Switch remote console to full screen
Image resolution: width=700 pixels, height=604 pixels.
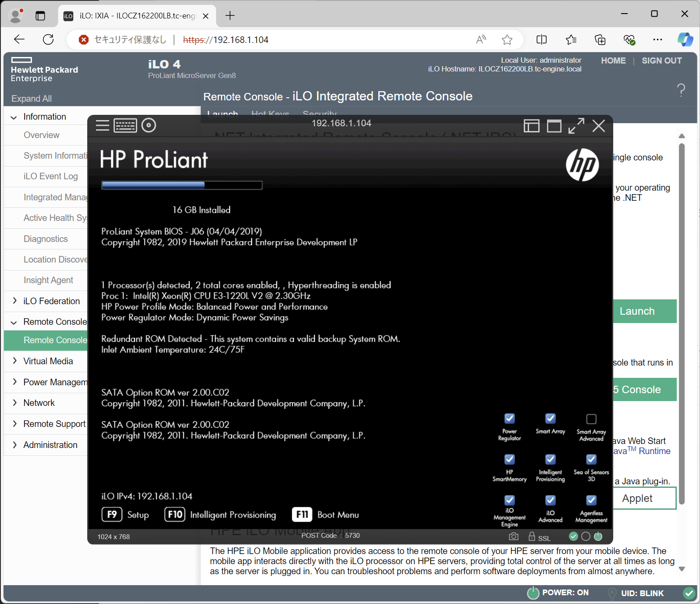pos(576,126)
